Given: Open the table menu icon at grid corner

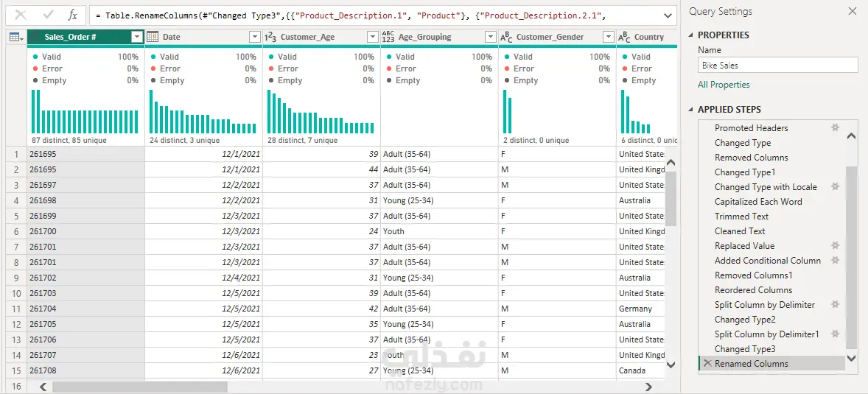Looking at the screenshot, I should (x=15, y=37).
